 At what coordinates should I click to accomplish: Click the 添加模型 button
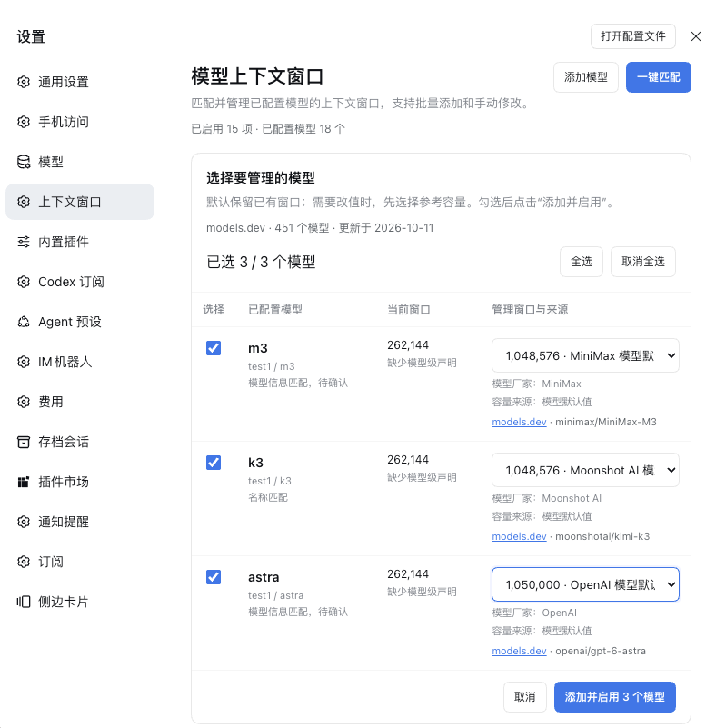coord(586,77)
